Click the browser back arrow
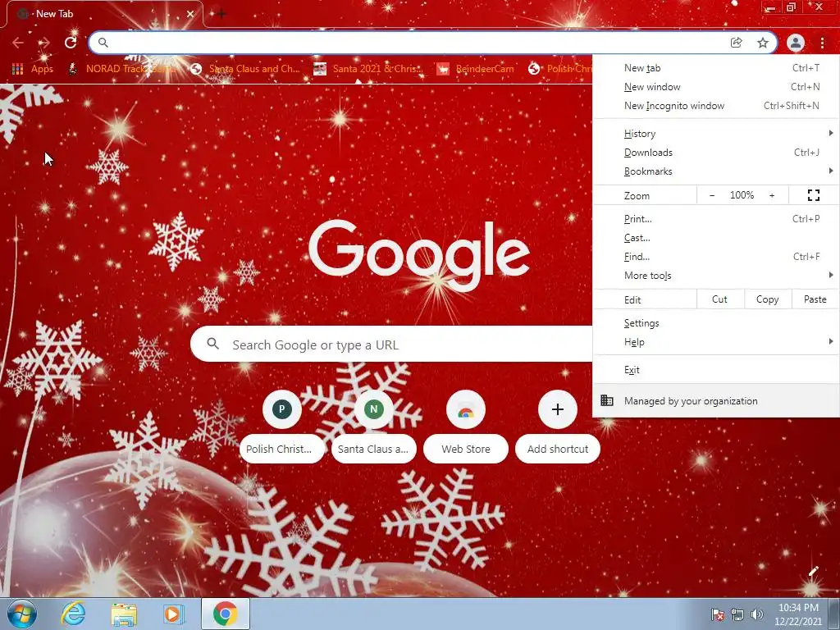This screenshot has width=840, height=630. (18, 43)
